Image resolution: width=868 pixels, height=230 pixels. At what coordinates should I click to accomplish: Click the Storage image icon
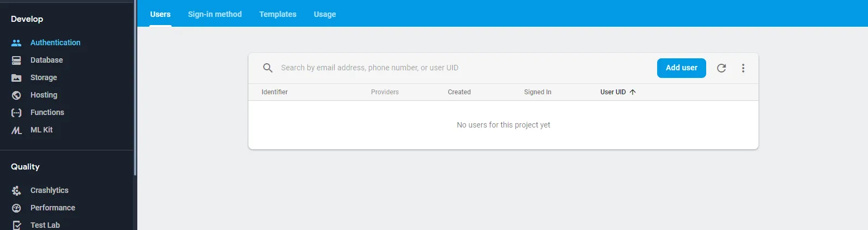(16, 77)
